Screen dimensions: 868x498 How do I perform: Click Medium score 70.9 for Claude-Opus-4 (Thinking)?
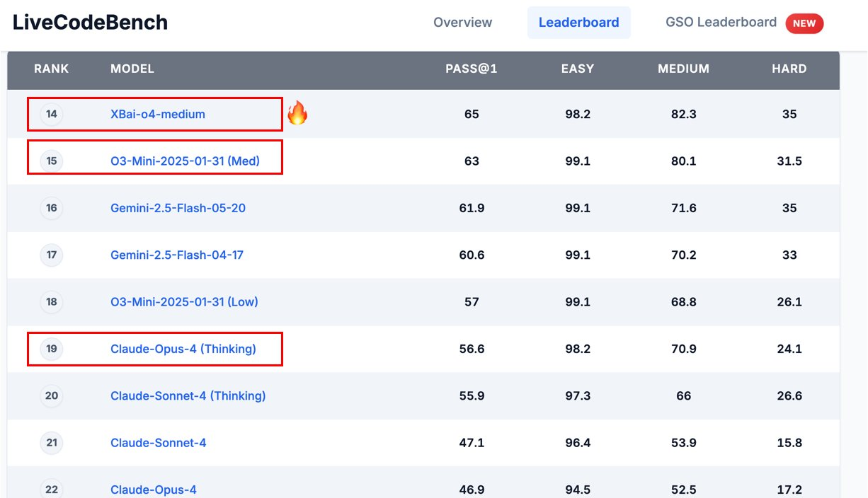(683, 349)
